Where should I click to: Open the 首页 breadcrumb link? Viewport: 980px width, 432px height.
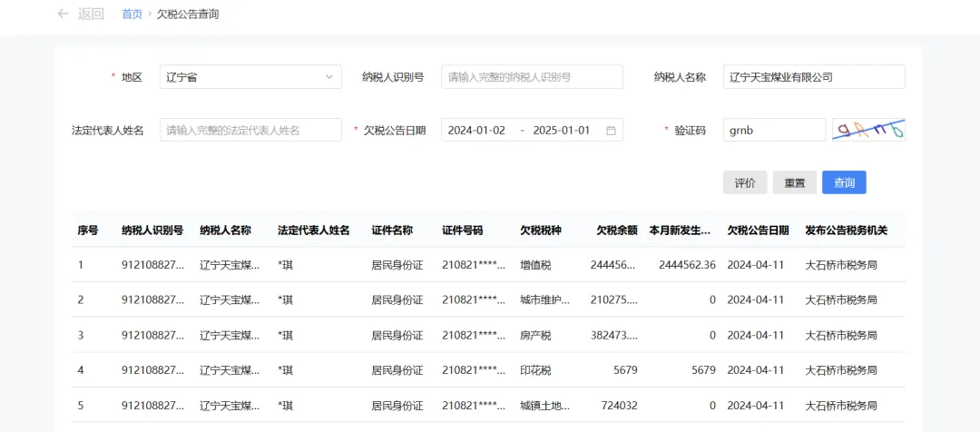pyautogui.click(x=132, y=14)
